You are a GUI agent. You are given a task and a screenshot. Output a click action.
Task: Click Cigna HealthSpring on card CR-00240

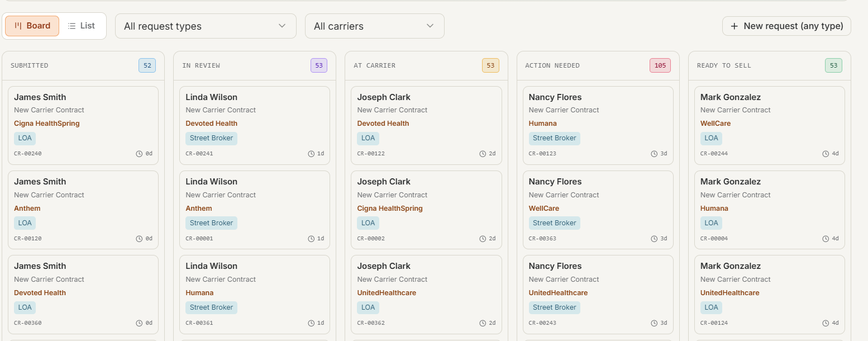[47, 124]
